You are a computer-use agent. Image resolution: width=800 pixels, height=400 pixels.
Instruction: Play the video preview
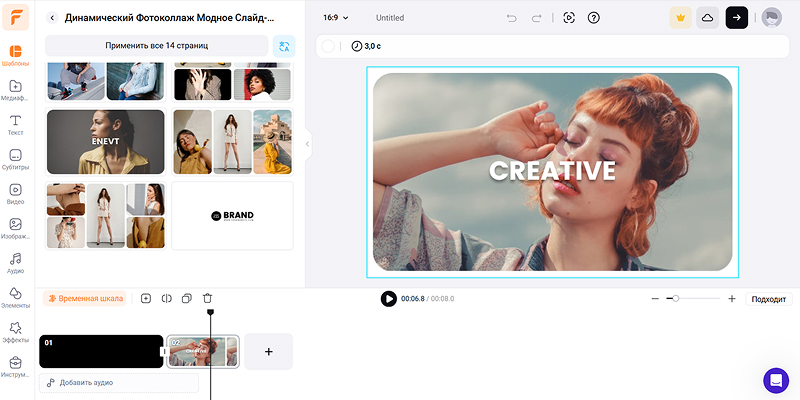coord(389,298)
